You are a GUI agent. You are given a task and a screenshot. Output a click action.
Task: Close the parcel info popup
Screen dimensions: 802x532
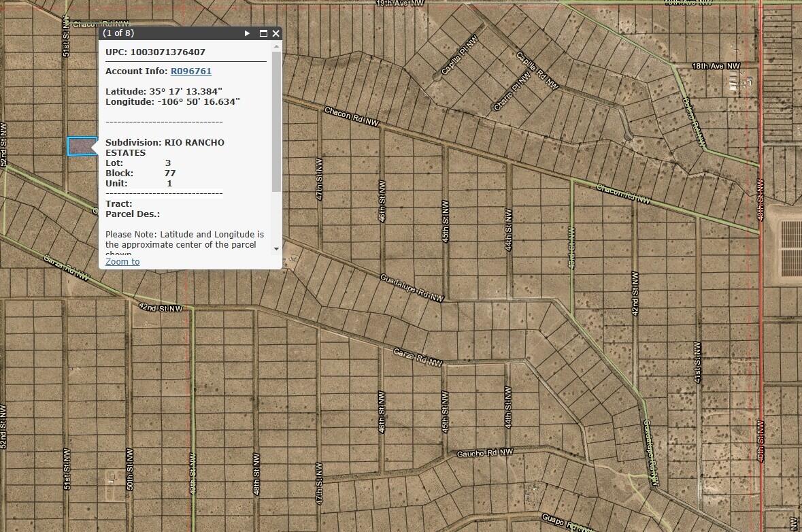pyautogui.click(x=275, y=33)
